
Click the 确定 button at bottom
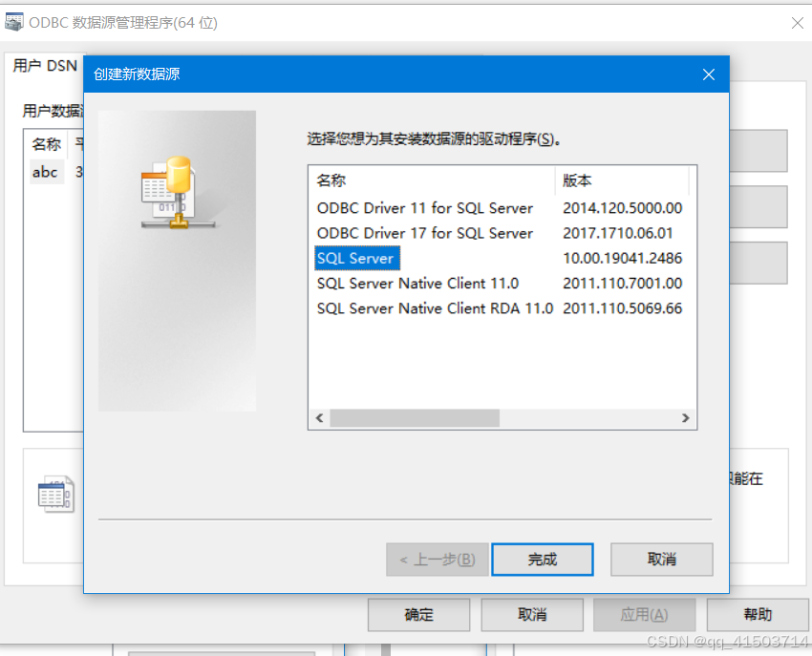(418, 615)
